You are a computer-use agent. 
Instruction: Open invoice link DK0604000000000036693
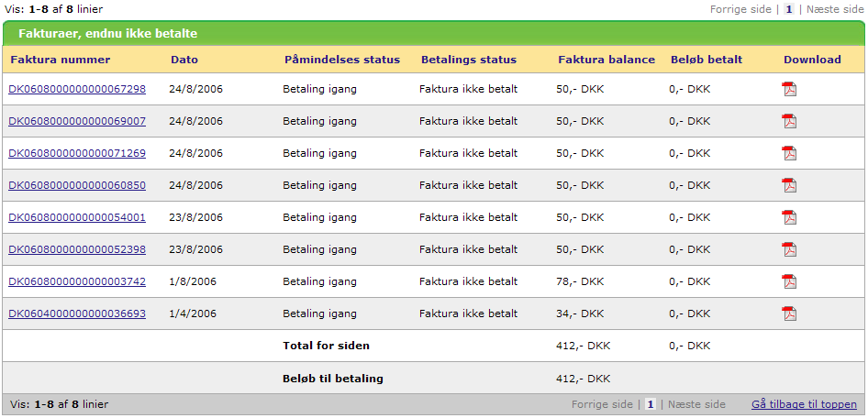[77, 313]
